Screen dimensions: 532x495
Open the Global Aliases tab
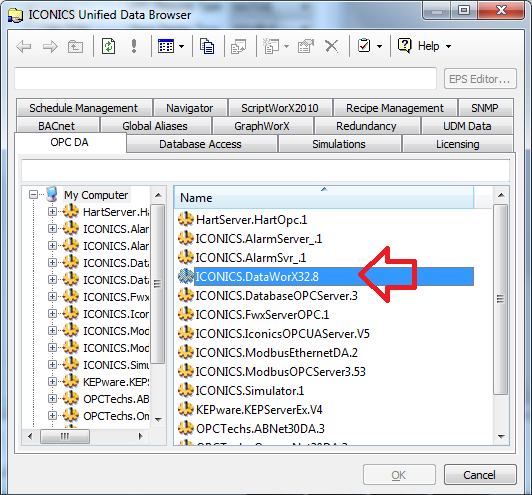pyautogui.click(x=155, y=126)
